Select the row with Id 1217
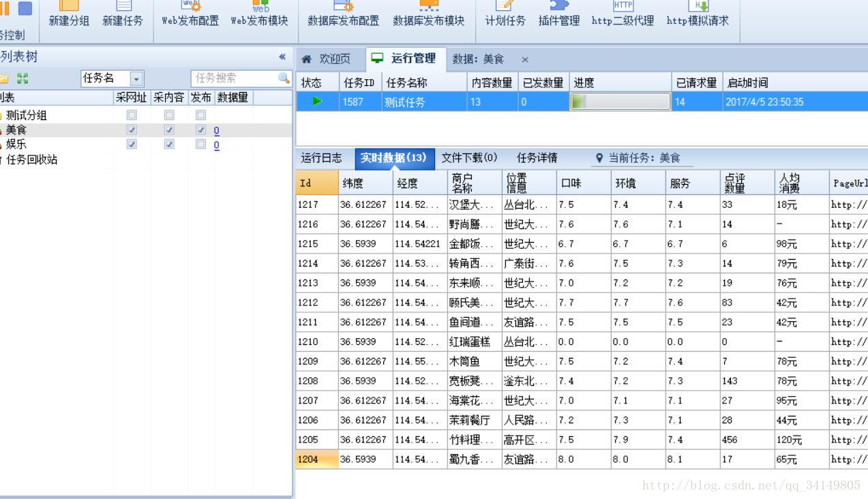Image resolution: width=868 pixels, height=499 pixels. [x=582, y=205]
